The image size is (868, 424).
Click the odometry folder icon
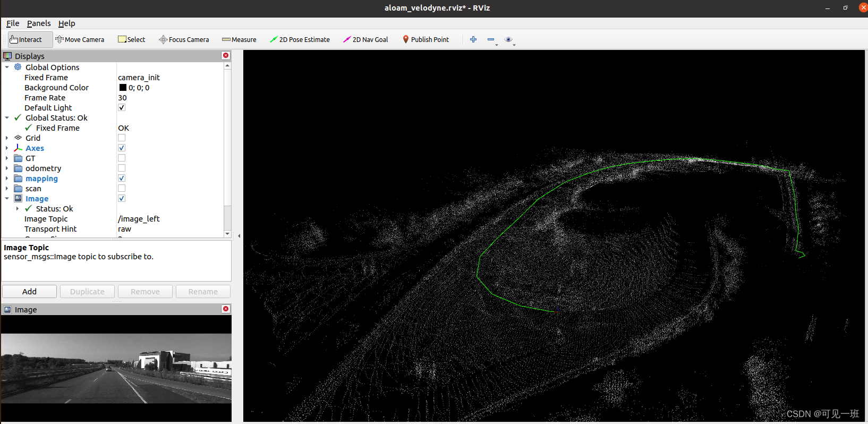click(18, 168)
